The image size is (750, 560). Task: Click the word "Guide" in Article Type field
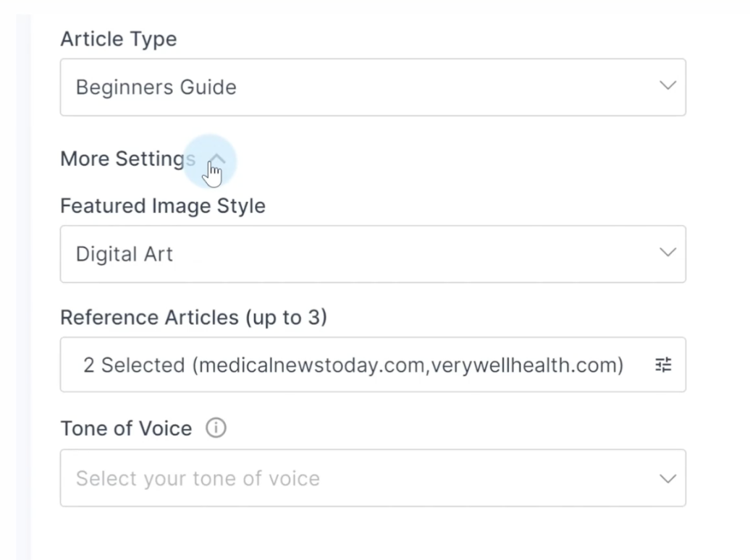[x=208, y=88]
